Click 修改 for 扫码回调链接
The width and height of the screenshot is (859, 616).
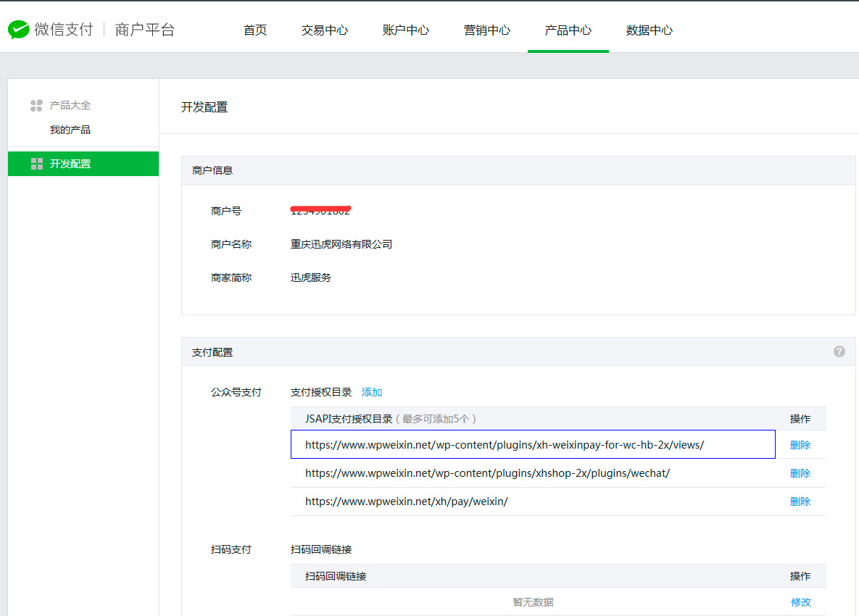click(800, 602)
